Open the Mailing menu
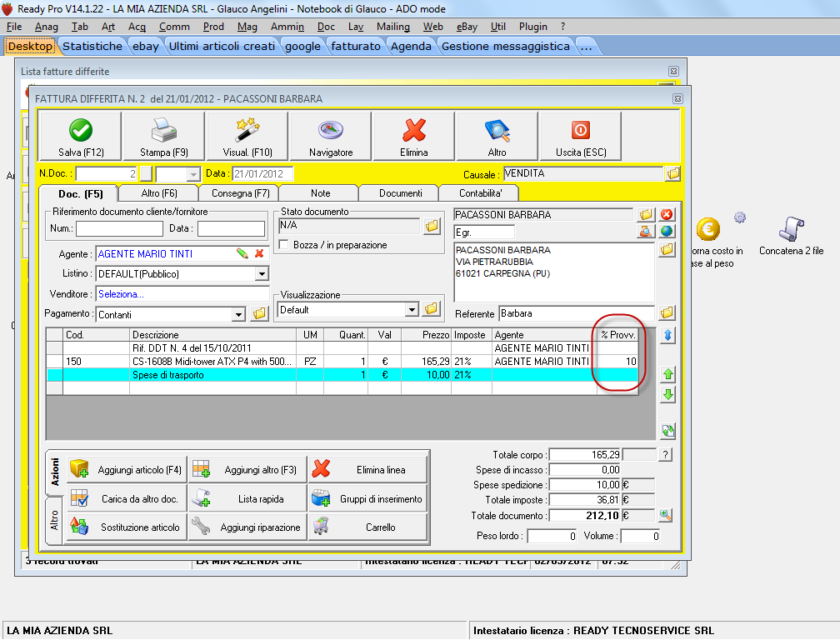The image size is (840, 640). [x=392, y=27]
